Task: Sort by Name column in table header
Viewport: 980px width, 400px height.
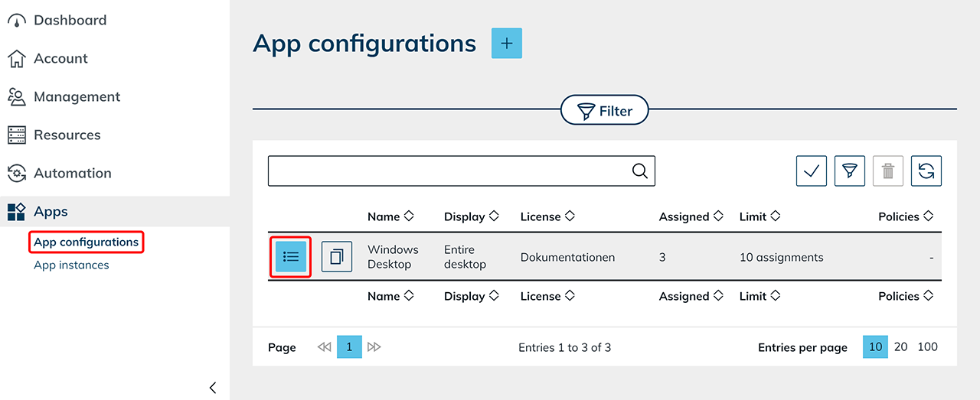Action: pos(390,216)
